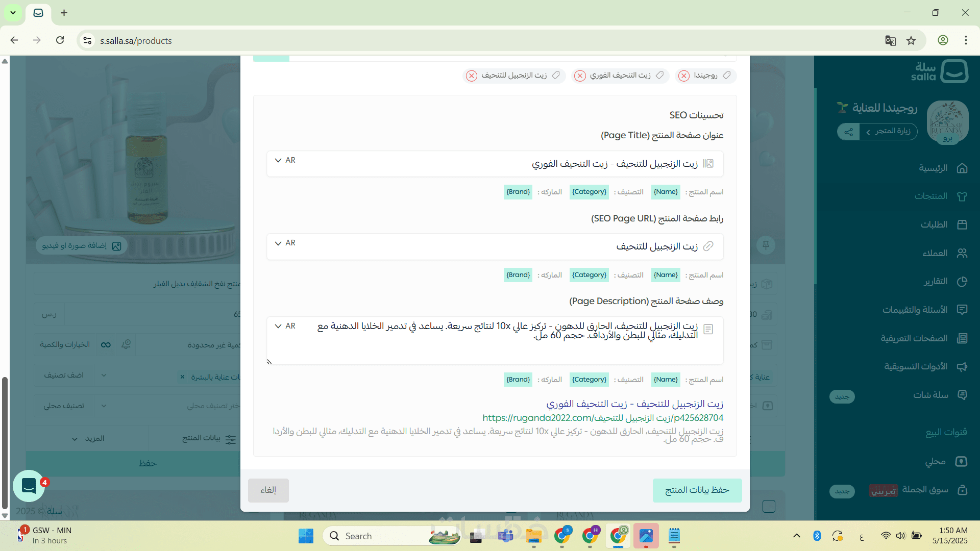Expand the Page Title AR language dropdown
Screen dimensions: 980x551
point(285,160)
